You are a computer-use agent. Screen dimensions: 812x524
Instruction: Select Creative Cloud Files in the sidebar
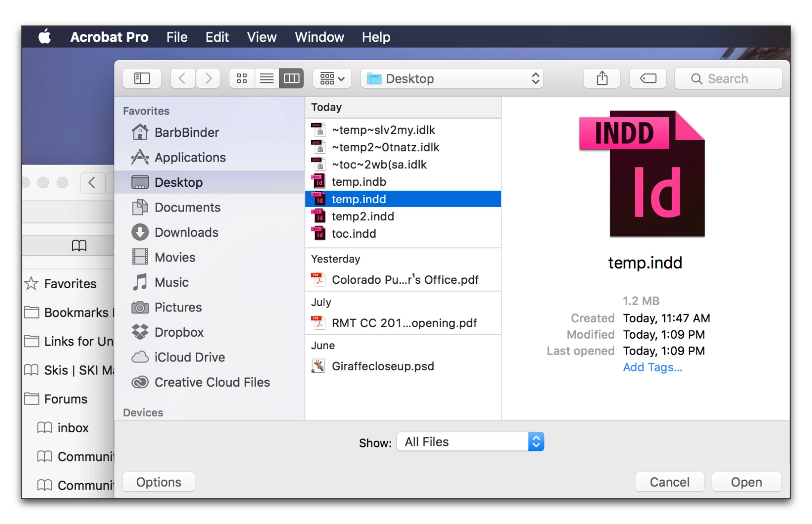pos(209,382)
